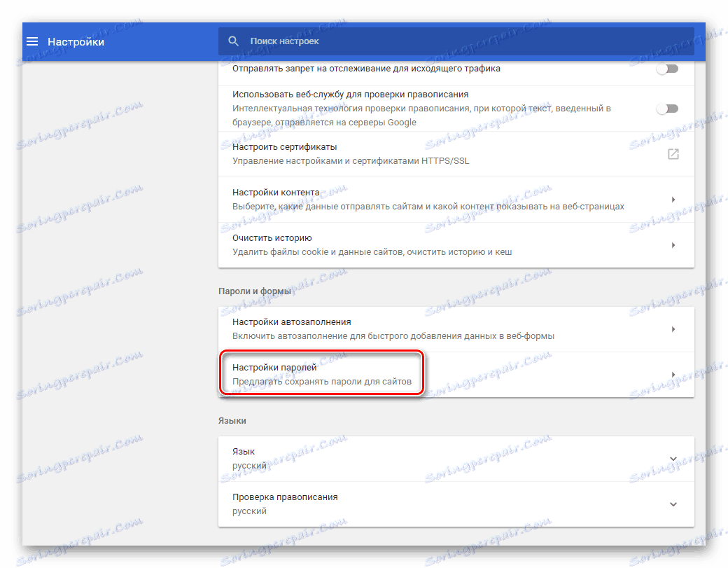Open 'Настройки автозаполнения' row

point(456,329)
